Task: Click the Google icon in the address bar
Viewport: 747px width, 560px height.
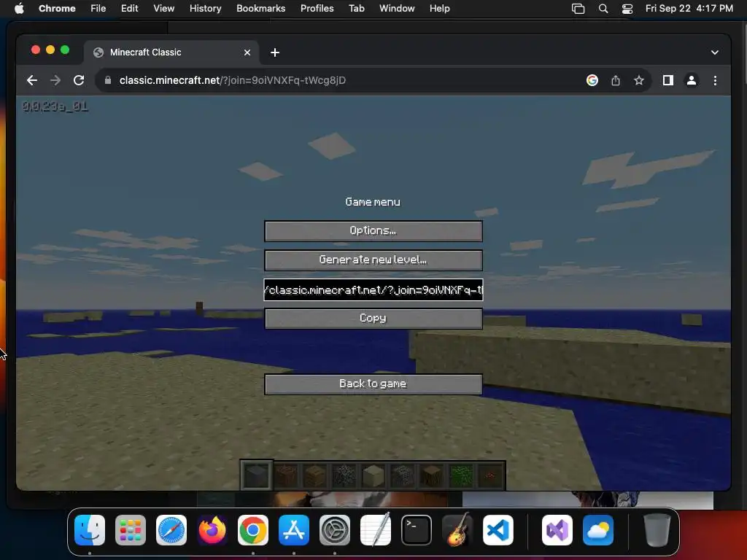Action: click(x=592, y=80)
